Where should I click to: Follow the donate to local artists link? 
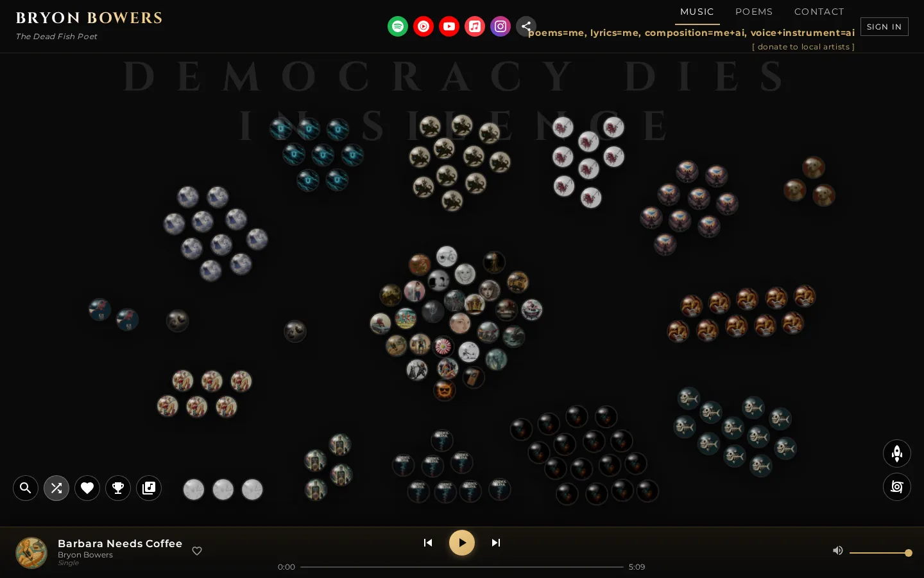[x=803, y=47]
